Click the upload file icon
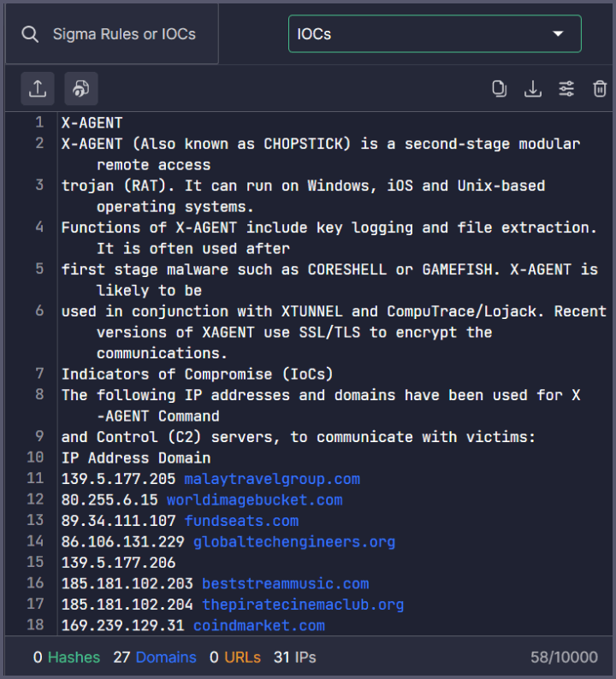This screenshot has width=616, height=679. click(x=38, y=89)
